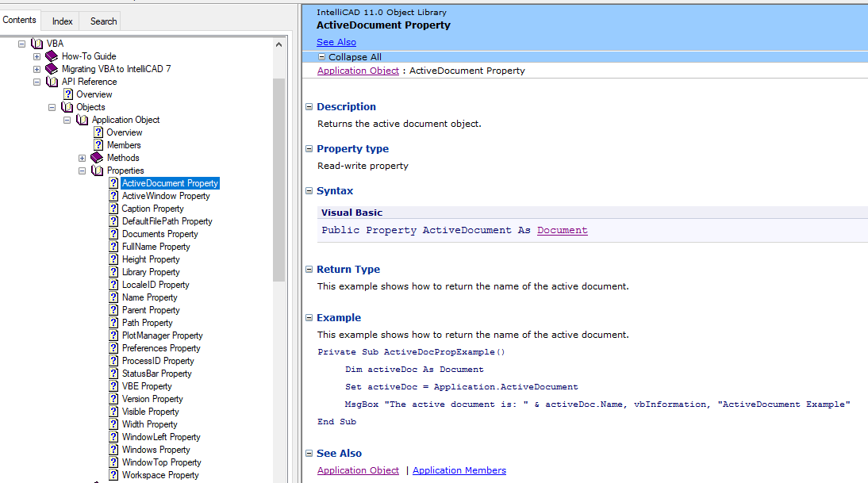Collapse the API Reference tree node

coord(36,82)
